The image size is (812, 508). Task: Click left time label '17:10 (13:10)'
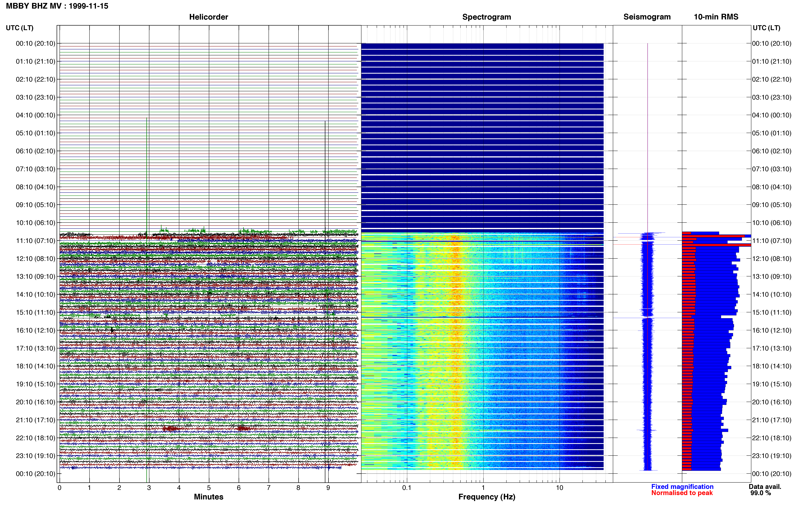point(36,348)
